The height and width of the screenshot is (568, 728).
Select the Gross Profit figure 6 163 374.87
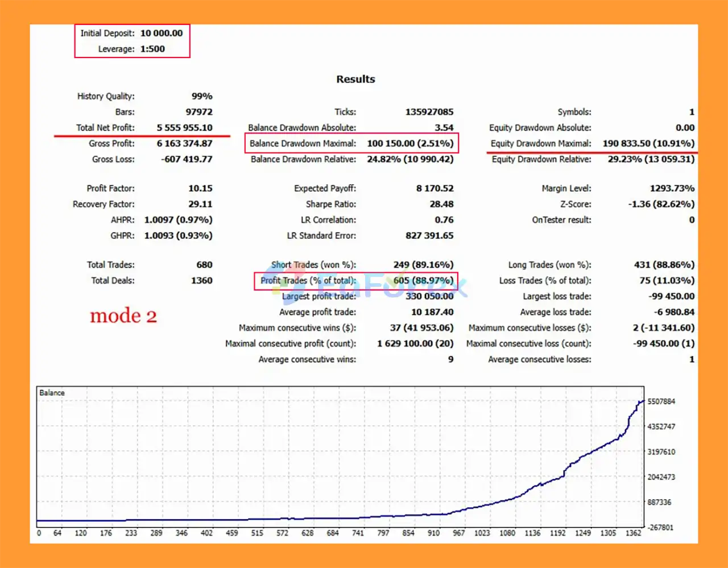(x=184, y=143)
